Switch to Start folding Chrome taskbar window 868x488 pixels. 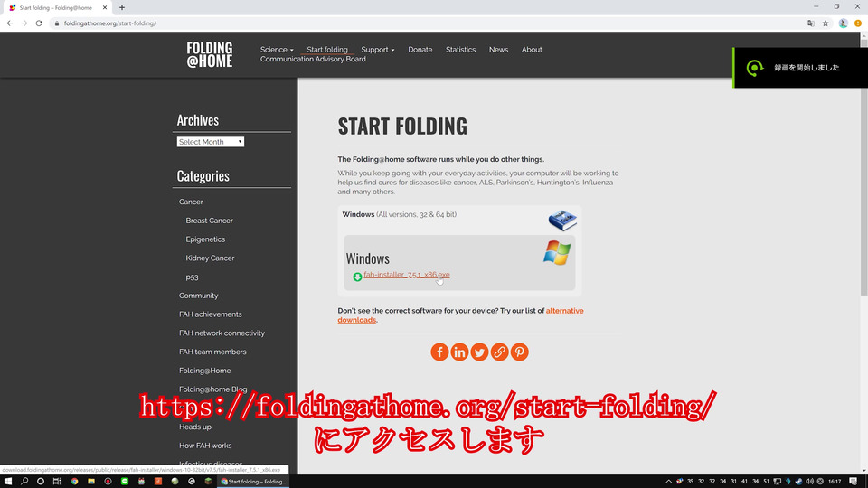(253, 482)
